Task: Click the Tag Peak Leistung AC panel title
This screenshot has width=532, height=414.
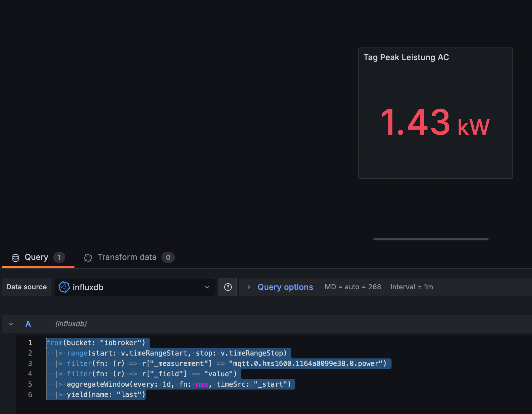Action: pyautogui.click(x=406, y=57)
